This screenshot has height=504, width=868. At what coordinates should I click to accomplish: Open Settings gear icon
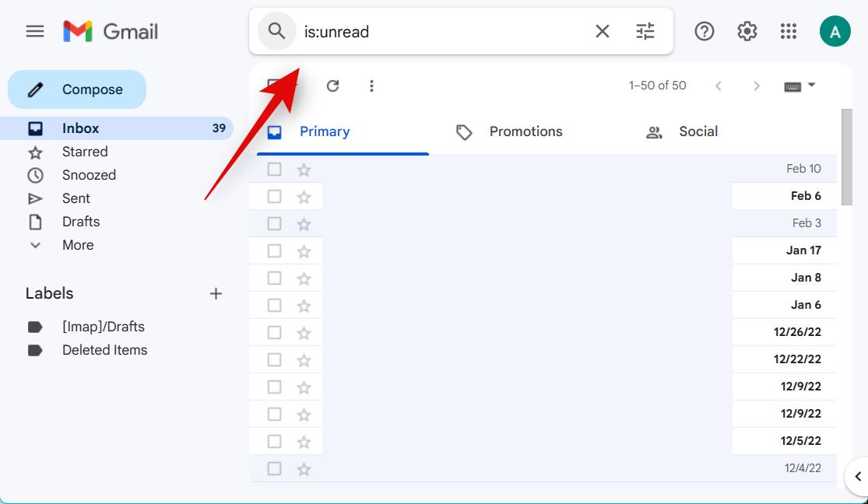point(747,31)
